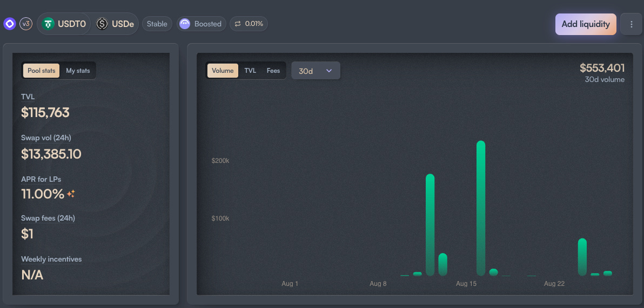Click the tallest volume bar near Aug 15
The height and width of the screenshot is (308, 644).
481,208
